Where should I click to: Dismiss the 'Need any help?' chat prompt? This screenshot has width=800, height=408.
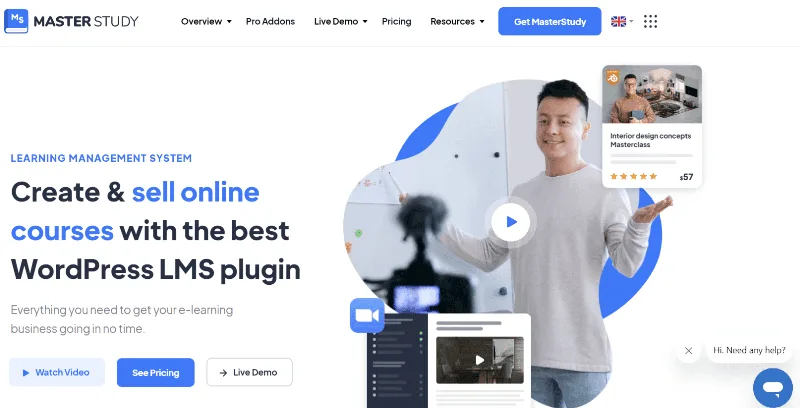pyautogui.click(x=689, y=350)
